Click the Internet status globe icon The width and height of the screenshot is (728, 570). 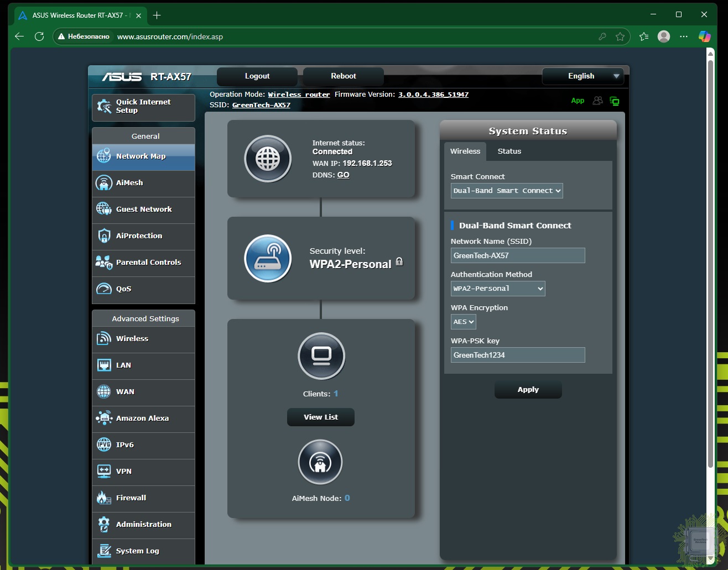[268, 159]
